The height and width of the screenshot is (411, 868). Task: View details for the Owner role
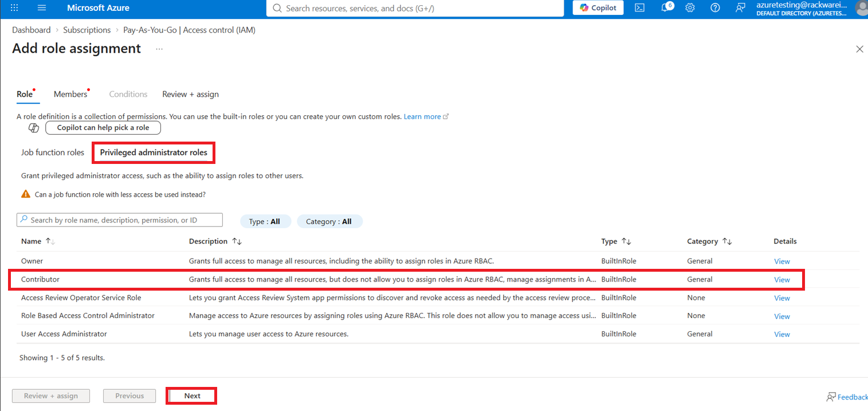click(782, 261)
